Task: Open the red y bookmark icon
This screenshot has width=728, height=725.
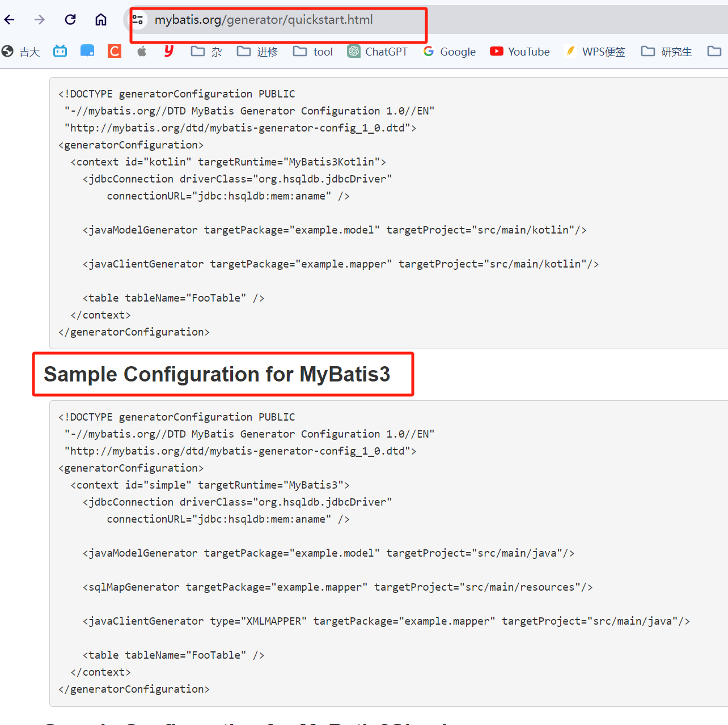Action: (168, 51)
